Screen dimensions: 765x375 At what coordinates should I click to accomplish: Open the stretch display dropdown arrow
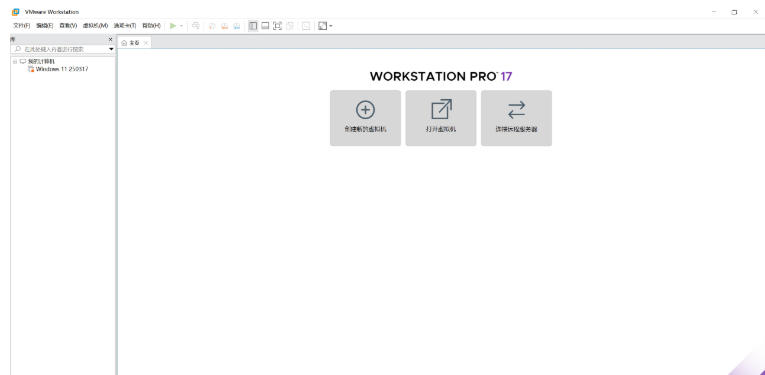coord(330,26)
